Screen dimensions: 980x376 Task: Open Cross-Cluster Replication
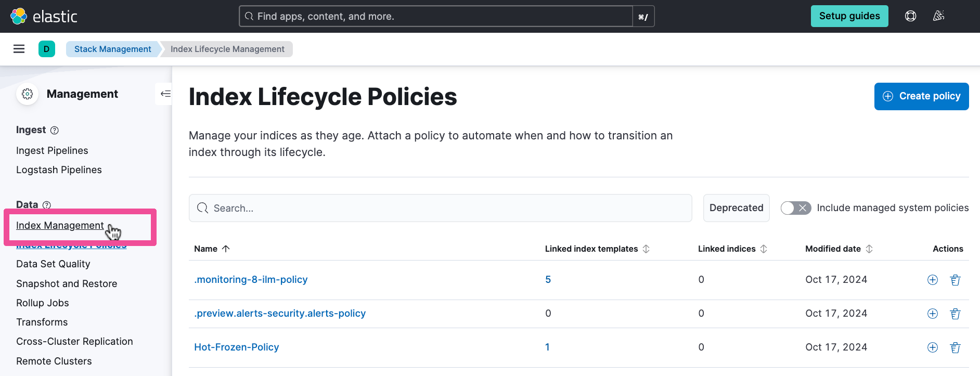[x=74, y=341]
